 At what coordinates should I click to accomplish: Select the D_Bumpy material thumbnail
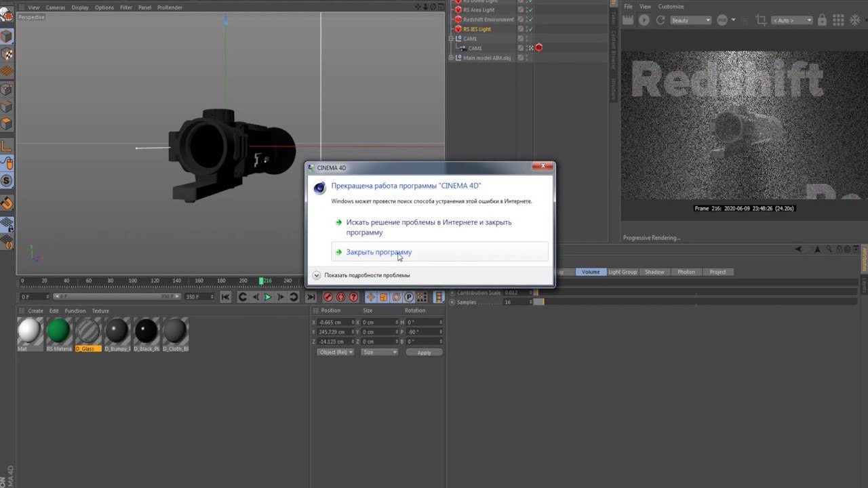(117, 335)
